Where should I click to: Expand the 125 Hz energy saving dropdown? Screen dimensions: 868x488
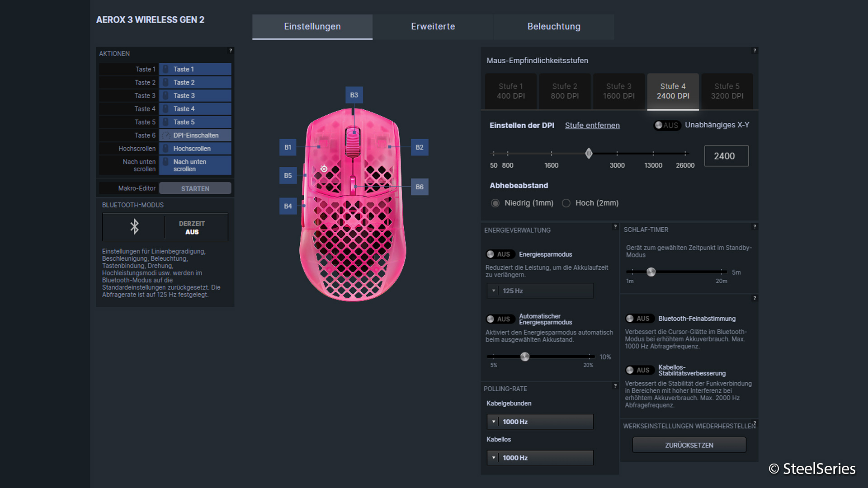(x=540, y=291)
